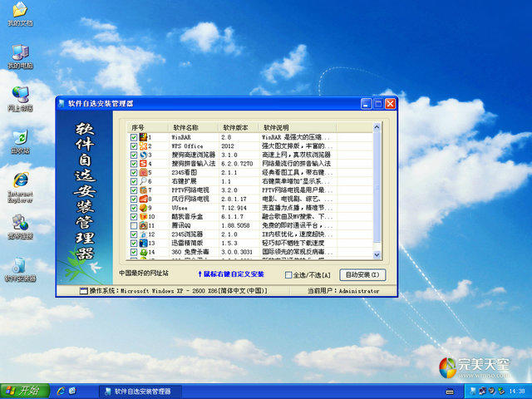Screen dimensions: 532x399
Task: Minimize the 软件自选安装管理器 window
Action: coord(366,104)
